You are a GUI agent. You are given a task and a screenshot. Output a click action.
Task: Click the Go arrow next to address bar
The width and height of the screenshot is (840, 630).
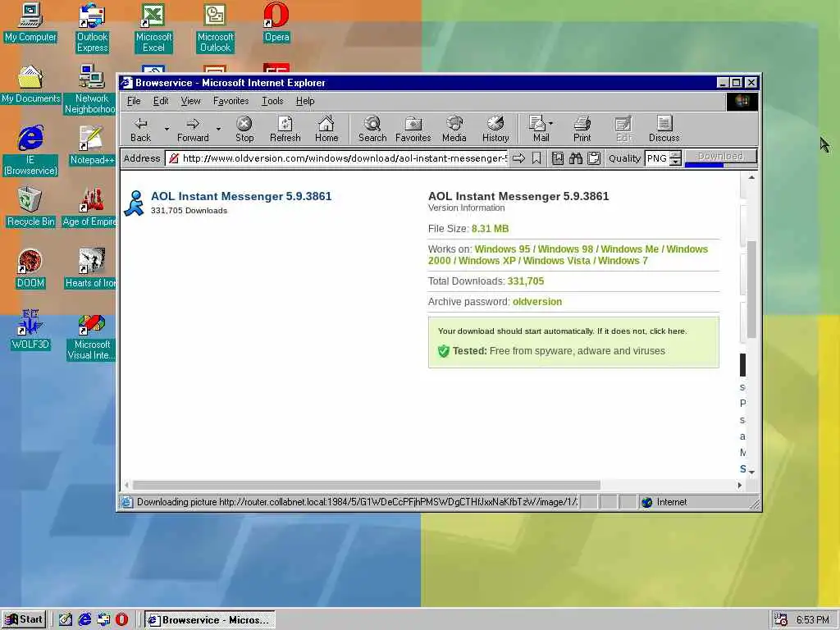pyautogui.click(x=518, y=158)
